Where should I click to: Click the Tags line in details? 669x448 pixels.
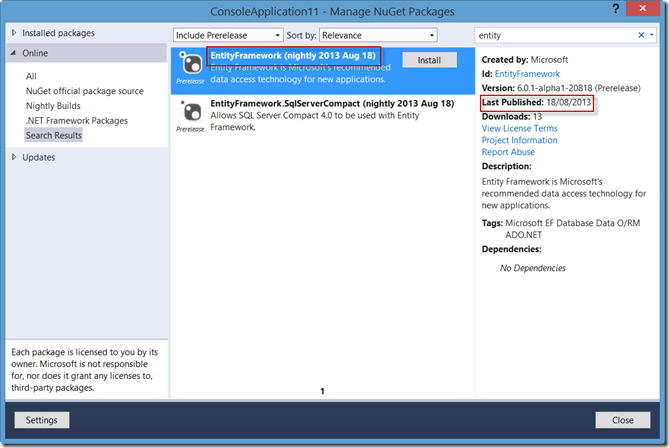pos(561,229)
